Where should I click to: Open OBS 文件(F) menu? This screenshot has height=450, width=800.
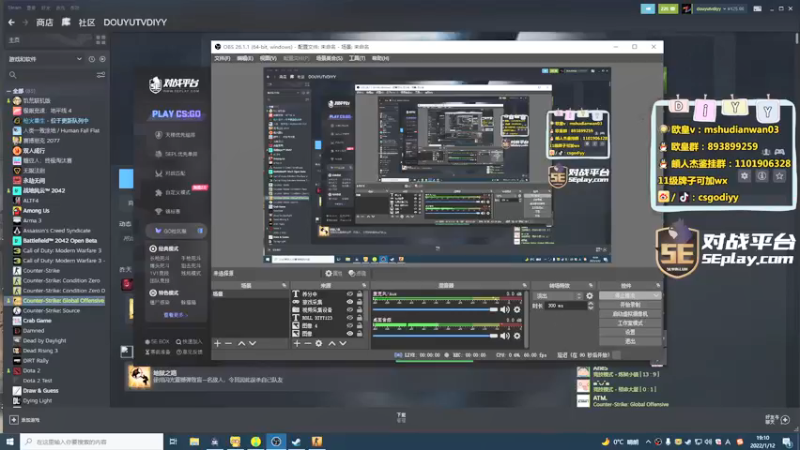[x=222, y=59]
